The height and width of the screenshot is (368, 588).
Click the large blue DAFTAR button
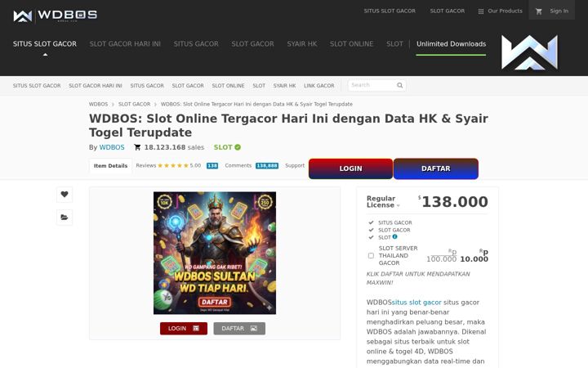click(x=436, y=168)
